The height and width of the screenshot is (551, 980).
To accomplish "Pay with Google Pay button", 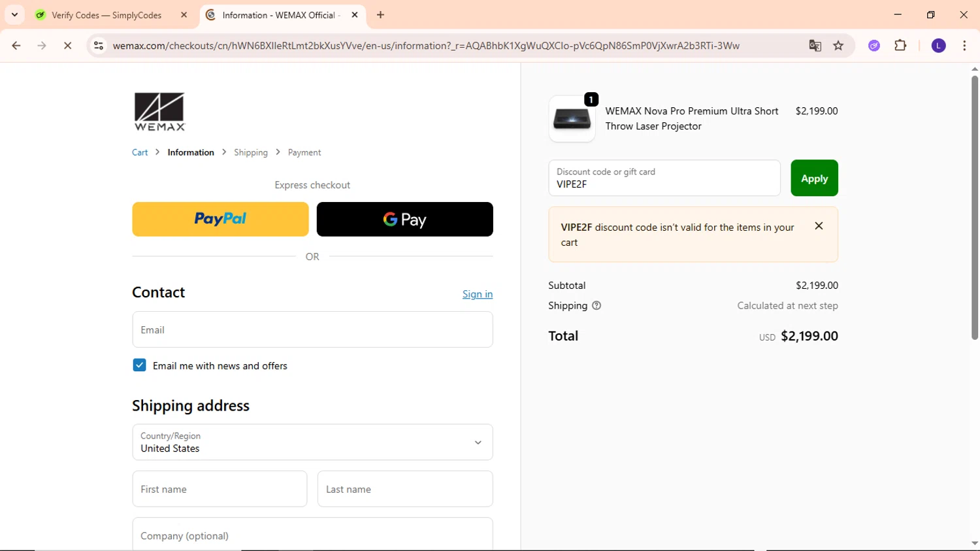I will [x=405, y=219].
